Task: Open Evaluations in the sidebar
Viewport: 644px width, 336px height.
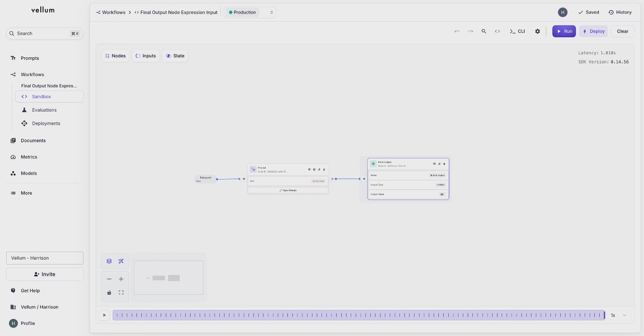Action: pos(44,110)
